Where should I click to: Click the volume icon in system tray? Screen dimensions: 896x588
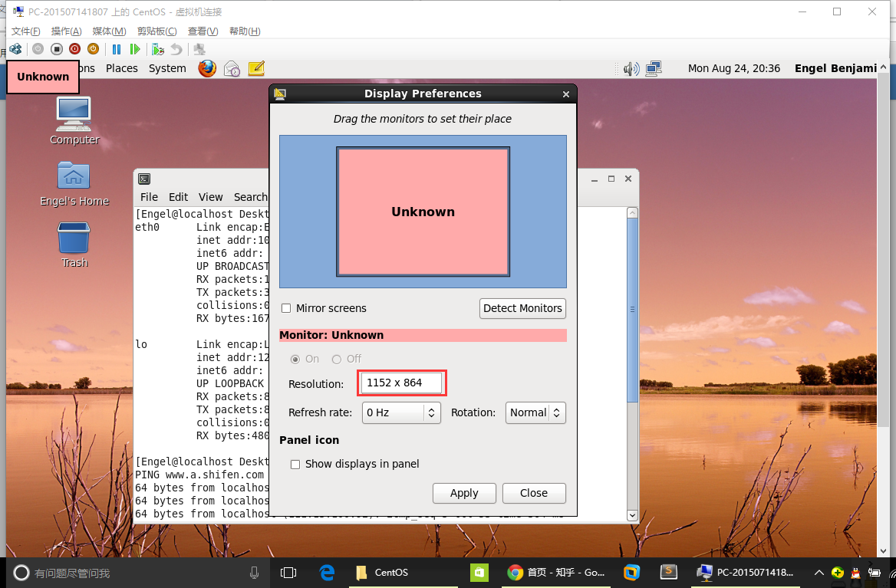click(x=630, y=68)
